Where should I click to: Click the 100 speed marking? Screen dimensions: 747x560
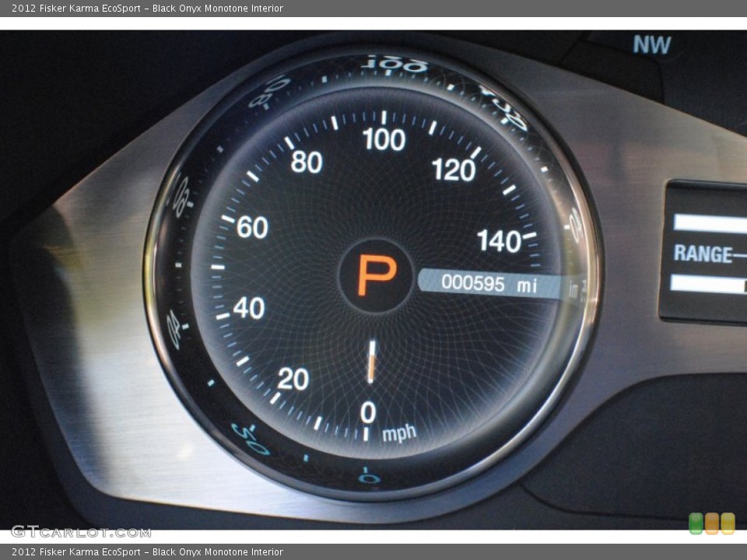[x=384, y=139]
